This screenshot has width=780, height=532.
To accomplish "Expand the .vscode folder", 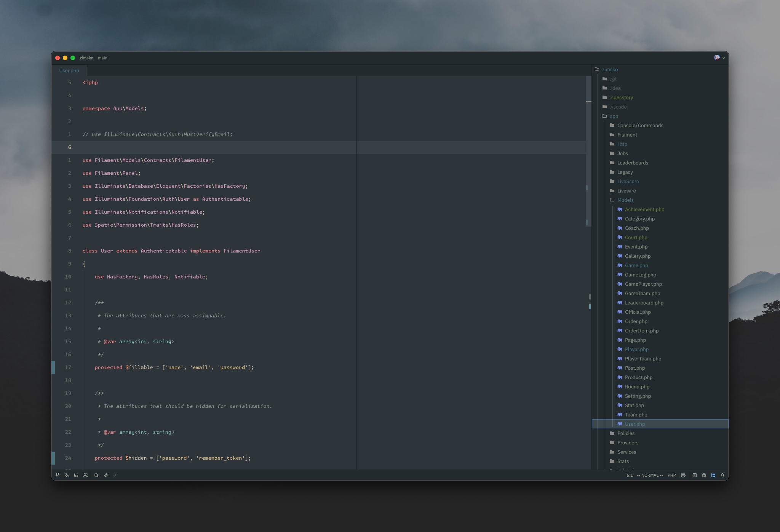I will pos(660,107).
